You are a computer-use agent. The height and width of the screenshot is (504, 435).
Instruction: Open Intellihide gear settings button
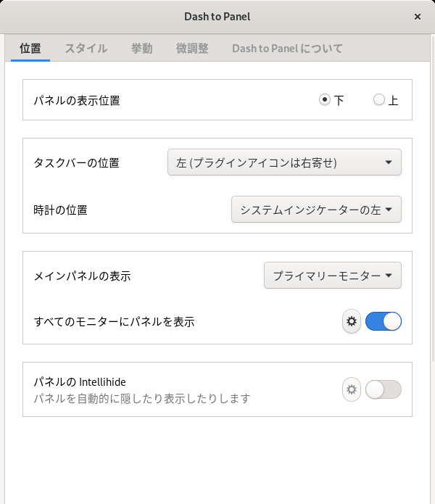pyautogui.click(x=352, y=389)
